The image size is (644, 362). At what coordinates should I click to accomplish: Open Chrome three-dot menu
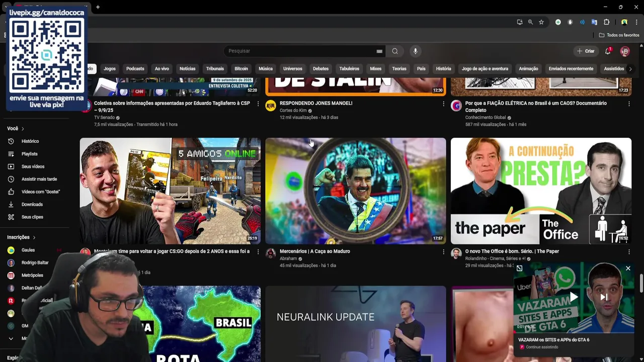636,22
